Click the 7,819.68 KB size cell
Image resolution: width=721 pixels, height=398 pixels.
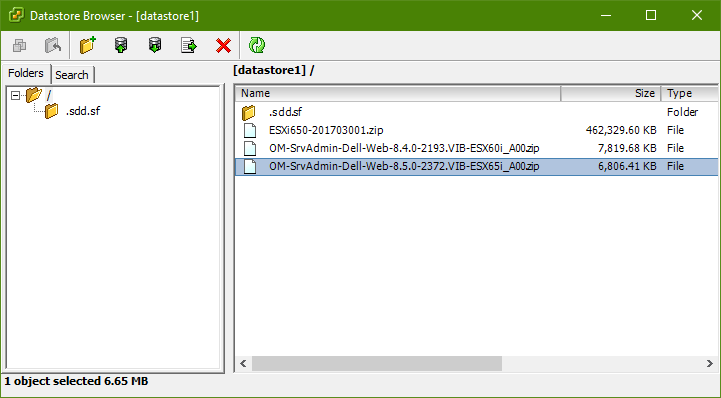[627, 148]
